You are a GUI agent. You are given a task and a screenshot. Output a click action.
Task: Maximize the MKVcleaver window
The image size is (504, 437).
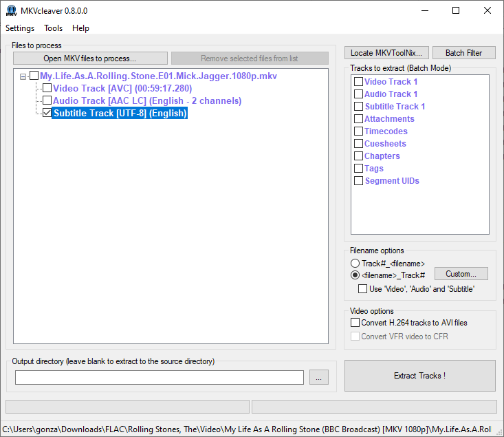click(456, 10)
